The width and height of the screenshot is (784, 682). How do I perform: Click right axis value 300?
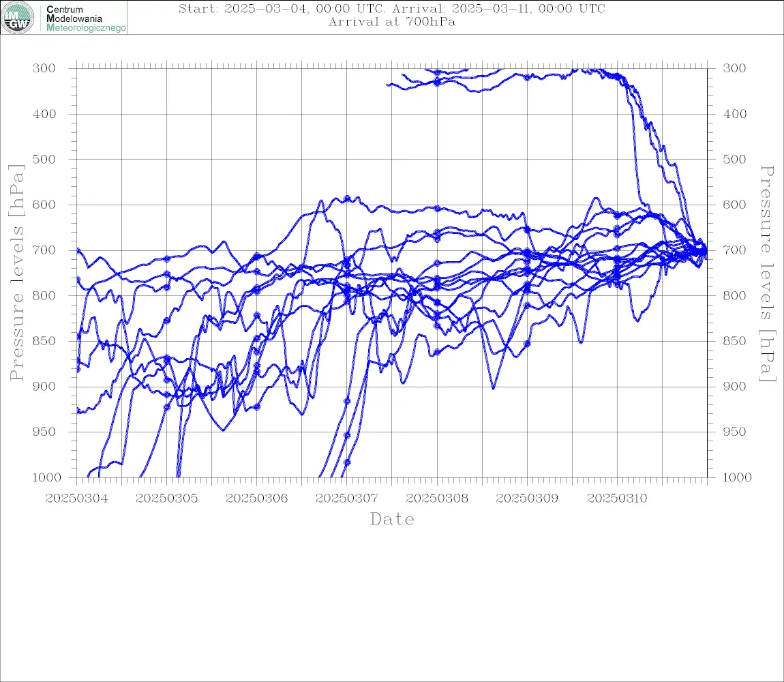point(734,68)
